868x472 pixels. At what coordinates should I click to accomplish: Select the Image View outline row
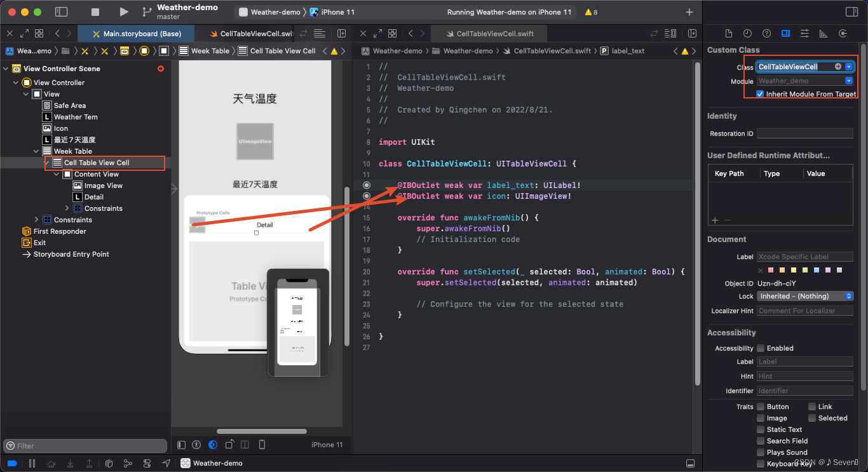85,185
